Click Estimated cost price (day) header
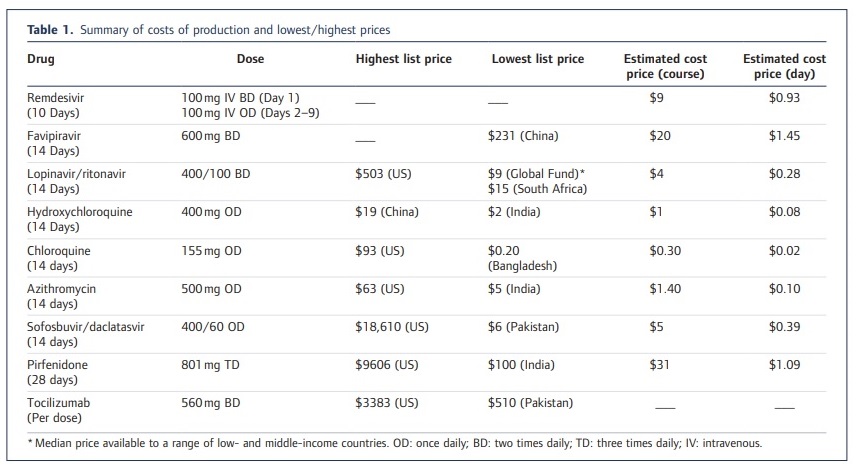The width and height of the screenshot is (857, 471). coord(784,66)
